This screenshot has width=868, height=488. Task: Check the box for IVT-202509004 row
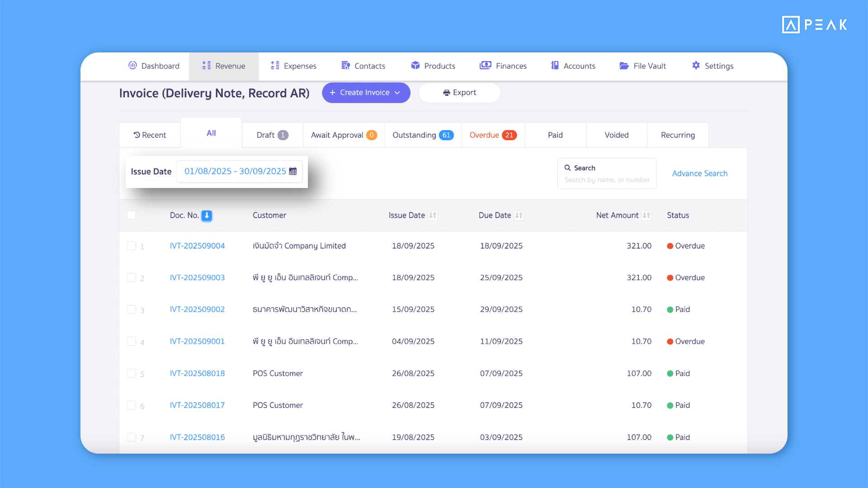coord(132,246)
